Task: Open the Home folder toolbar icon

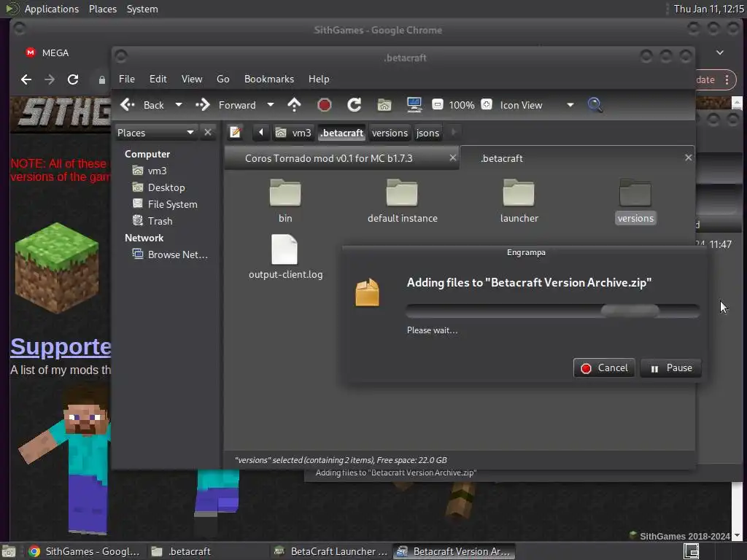Action: click(384, 105)
